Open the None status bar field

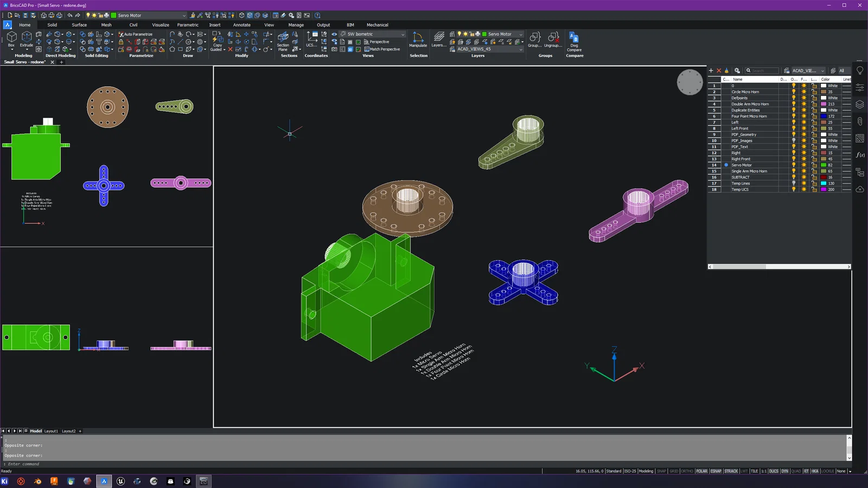point(841,471)
